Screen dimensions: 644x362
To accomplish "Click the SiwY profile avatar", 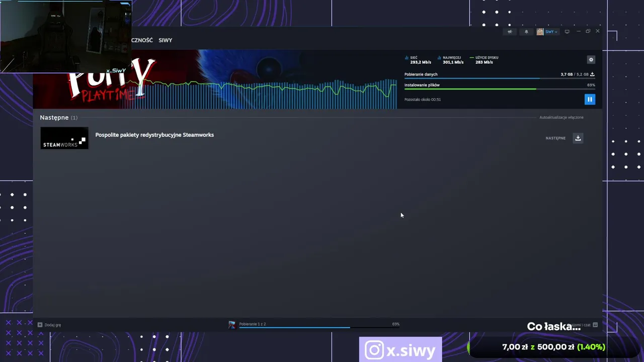I will click(x=540, y=32).
